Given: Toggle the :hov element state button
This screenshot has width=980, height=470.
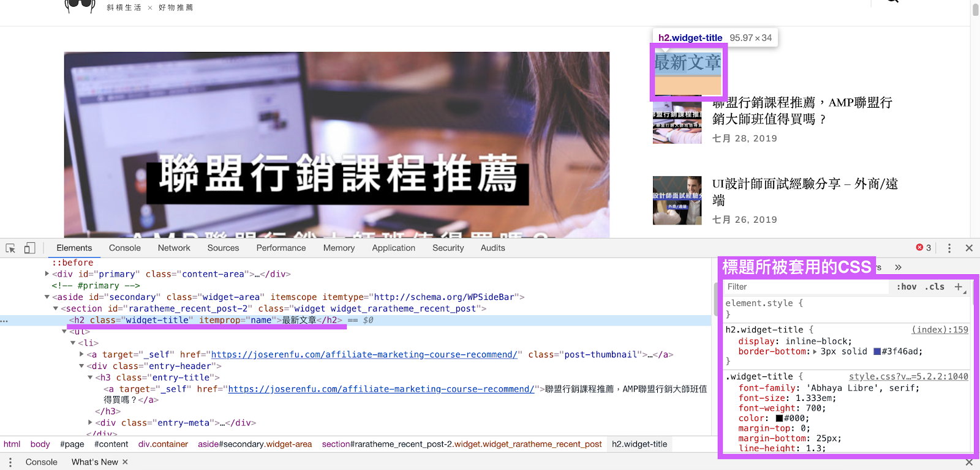Looking at the screenshot, I should [907, 287].
